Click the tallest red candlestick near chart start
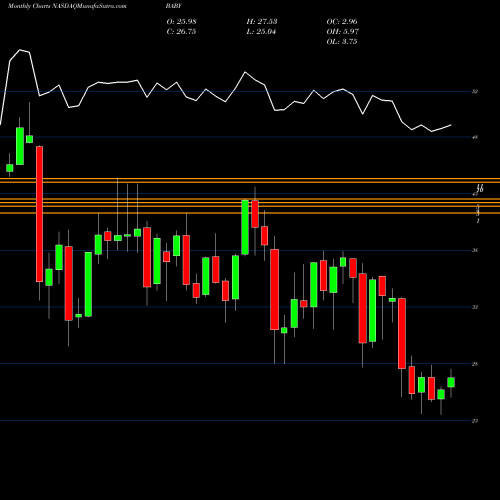 [x=39, y=214]
